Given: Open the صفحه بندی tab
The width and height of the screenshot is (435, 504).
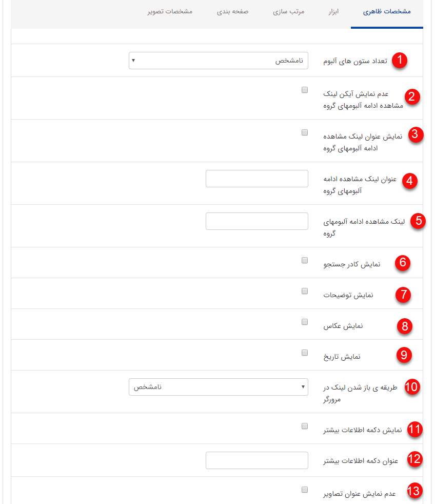Looking at the screenshot, I should (233, 12).
